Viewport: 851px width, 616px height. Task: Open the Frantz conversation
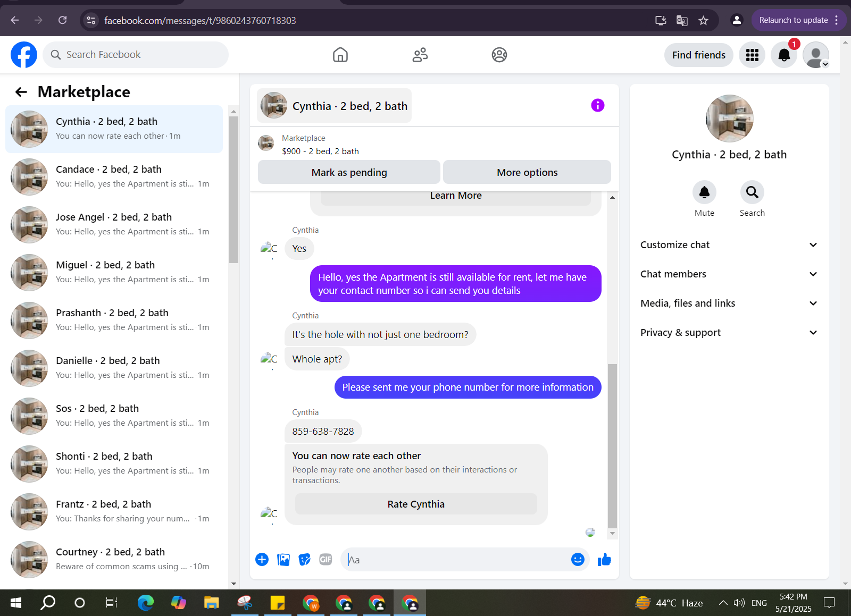(x=114, y=512)
